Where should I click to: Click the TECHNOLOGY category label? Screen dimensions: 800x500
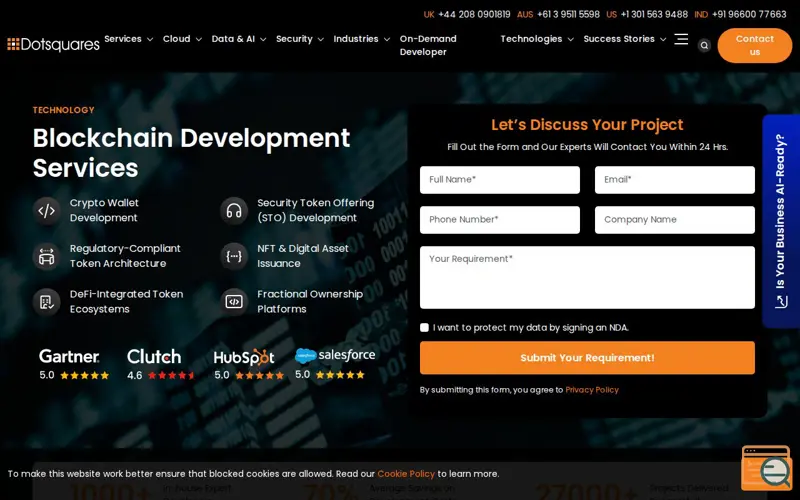pos(63,110)
